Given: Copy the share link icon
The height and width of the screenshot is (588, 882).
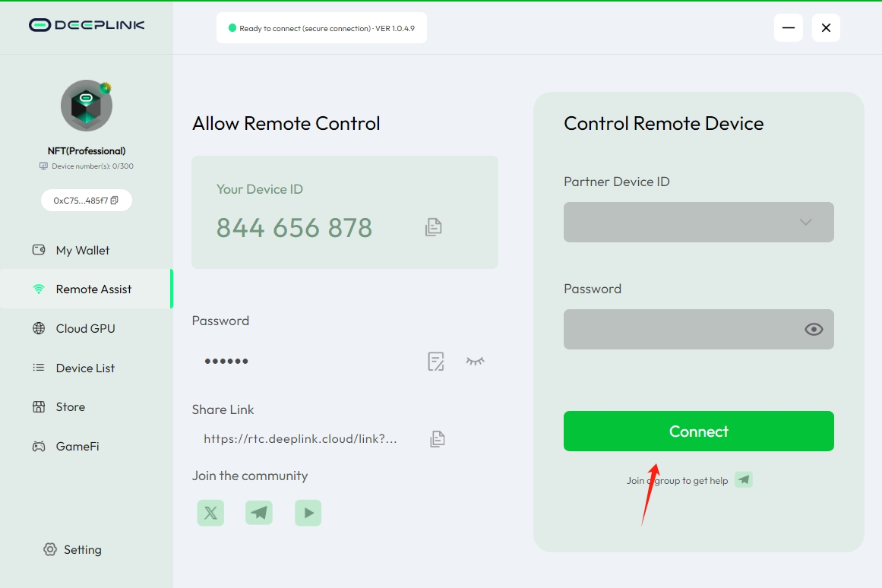Looking at the screenshot, I should point(437,439).
